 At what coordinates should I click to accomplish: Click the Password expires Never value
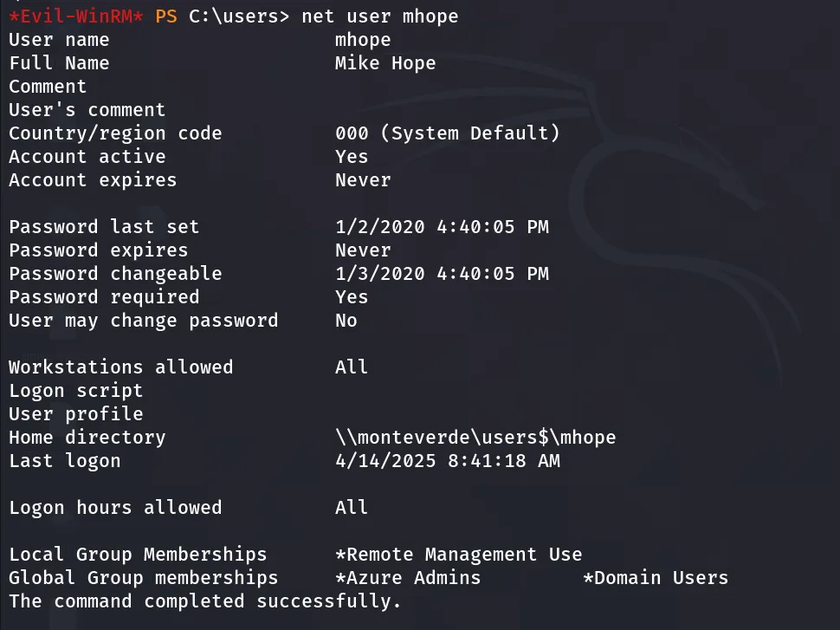pyautogui.click(x=363, y=250)
